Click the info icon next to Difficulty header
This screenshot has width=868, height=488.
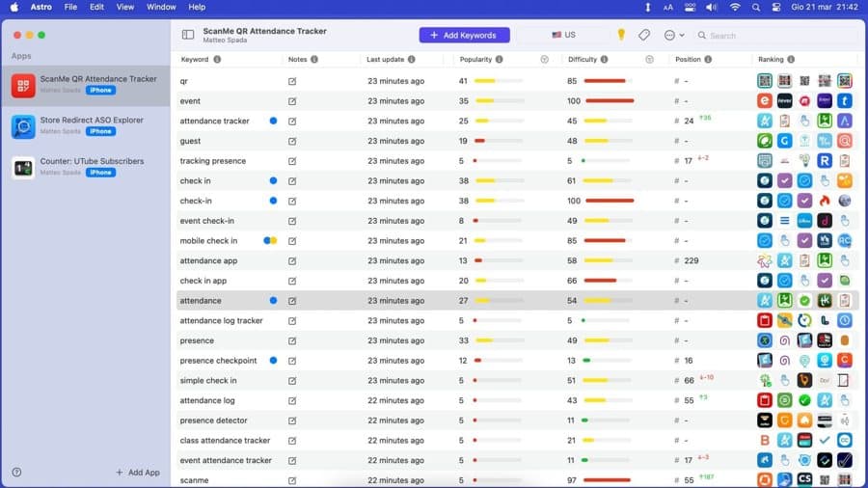click(x=604, y=59)
